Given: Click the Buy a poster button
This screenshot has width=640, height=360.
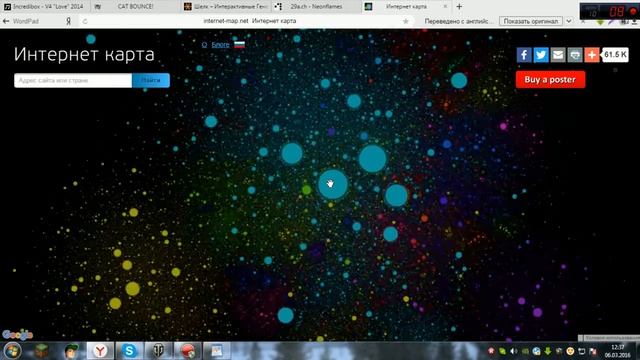Looking at the screenshot, I should click(x=550, y=80).
